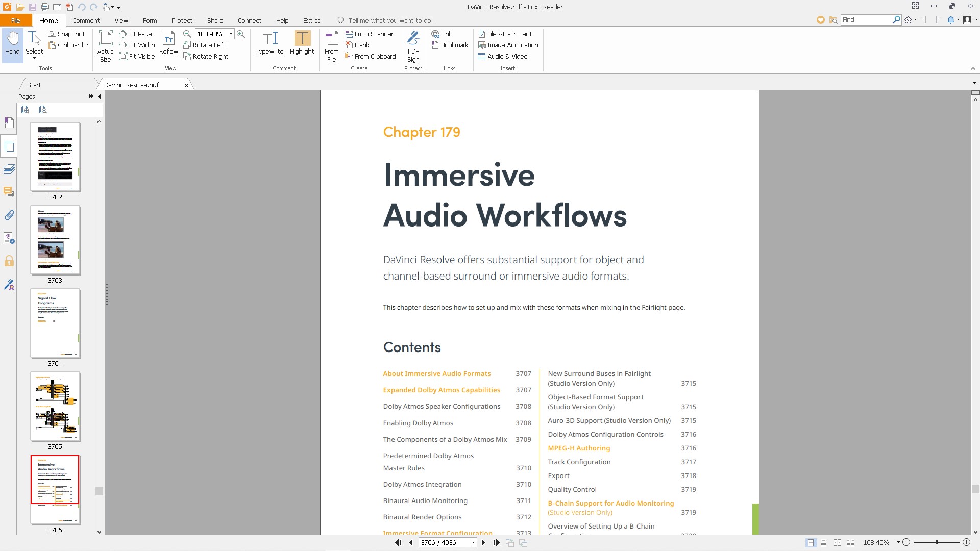Go to the first page

pos(398,542)
